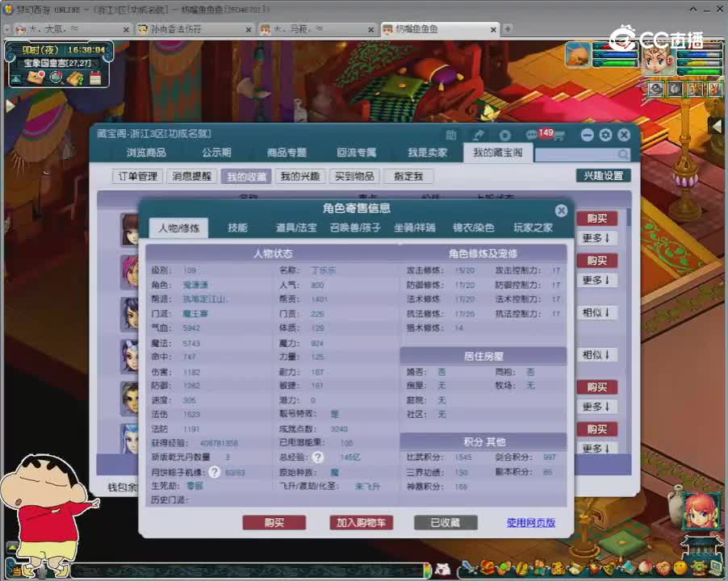Open a new tab with the plus button

coord(508,29)
